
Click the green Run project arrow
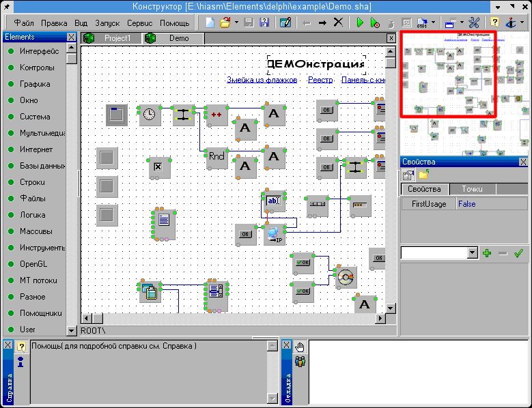click(360, 23)
